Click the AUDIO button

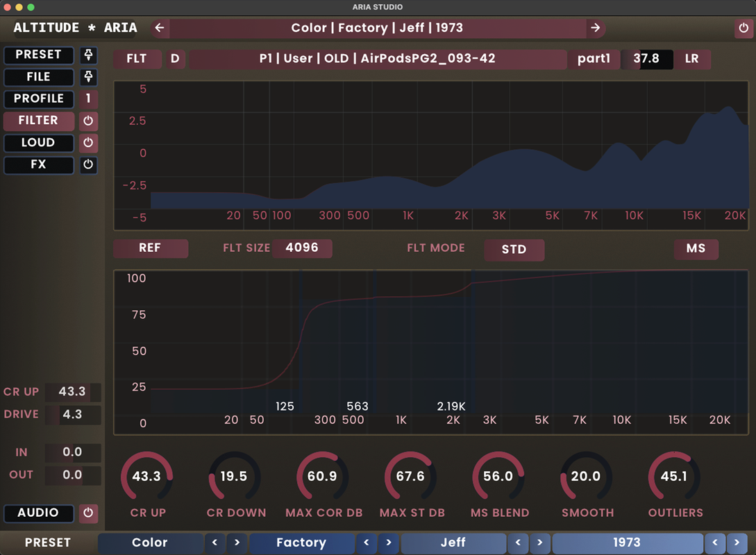coord(39,513)
